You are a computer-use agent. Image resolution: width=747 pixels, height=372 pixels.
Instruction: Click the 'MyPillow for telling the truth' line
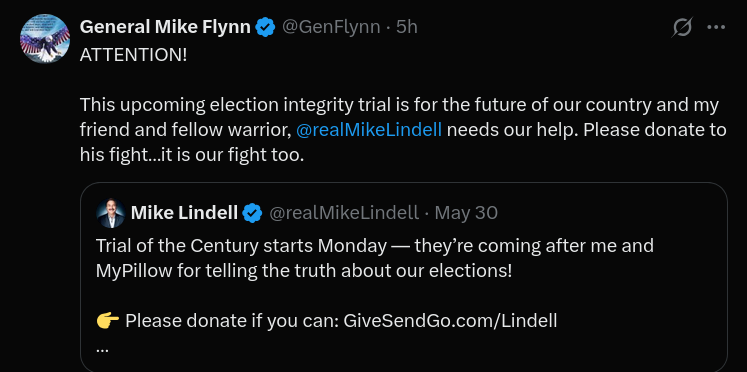click(x=304, y=271)
